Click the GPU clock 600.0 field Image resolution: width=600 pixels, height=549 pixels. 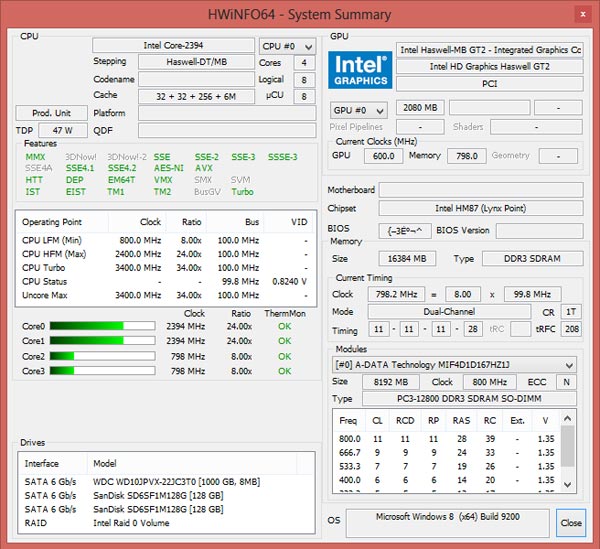383,156
